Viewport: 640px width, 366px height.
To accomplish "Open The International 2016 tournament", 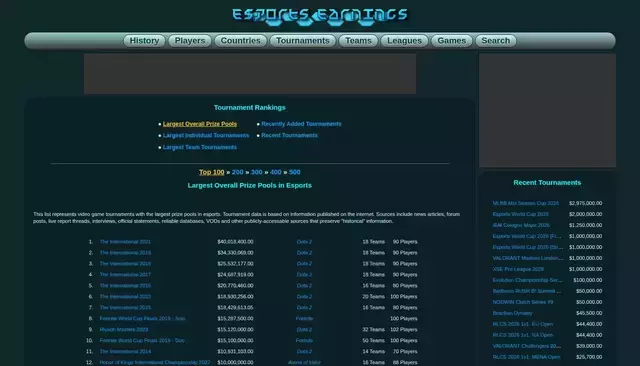I will [125, 286].
